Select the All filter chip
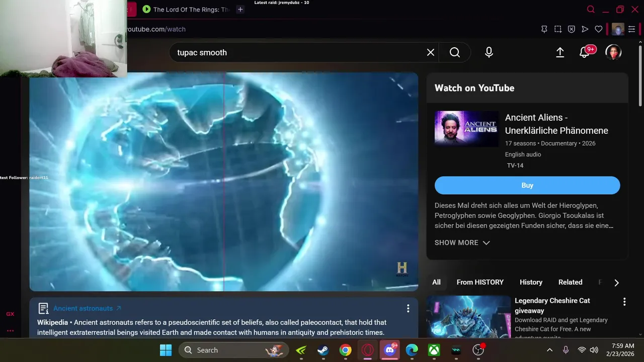Image resolution: width=644 pixels, height=362 pixels. pos(436,282)
